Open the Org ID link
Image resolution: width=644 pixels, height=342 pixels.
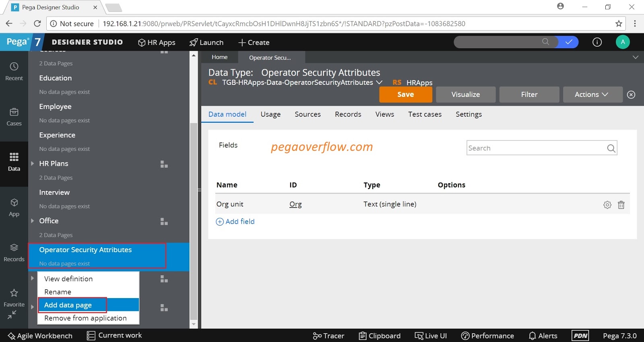click(x=295, y=204)
